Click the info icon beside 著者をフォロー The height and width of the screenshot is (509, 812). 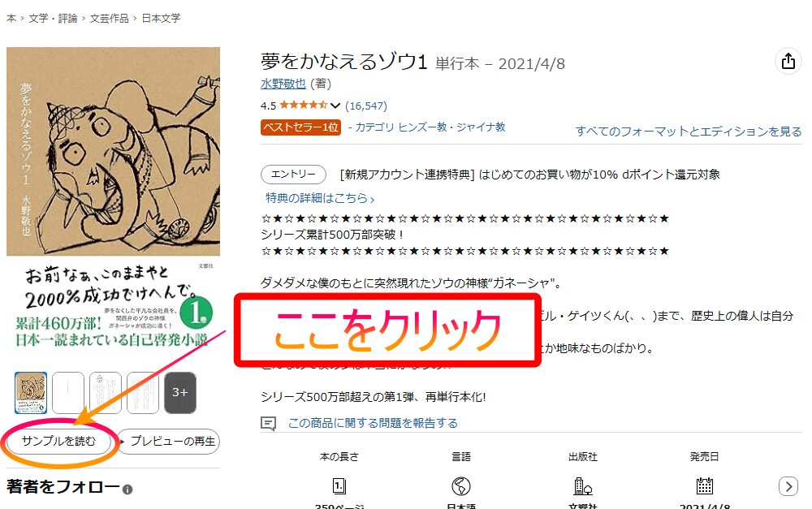[127, 490]
